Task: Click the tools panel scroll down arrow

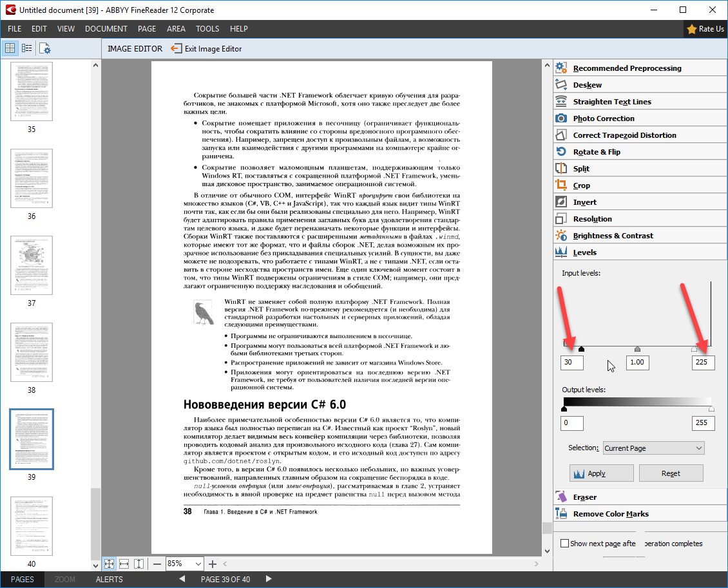Action: [547, 551]
